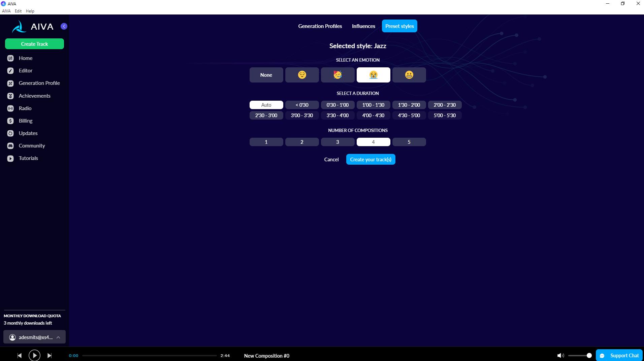Select the 2'00 - 2'30 duration
Image resolution: width=644 pixels, height=361 pixels.
click(445, 105)
